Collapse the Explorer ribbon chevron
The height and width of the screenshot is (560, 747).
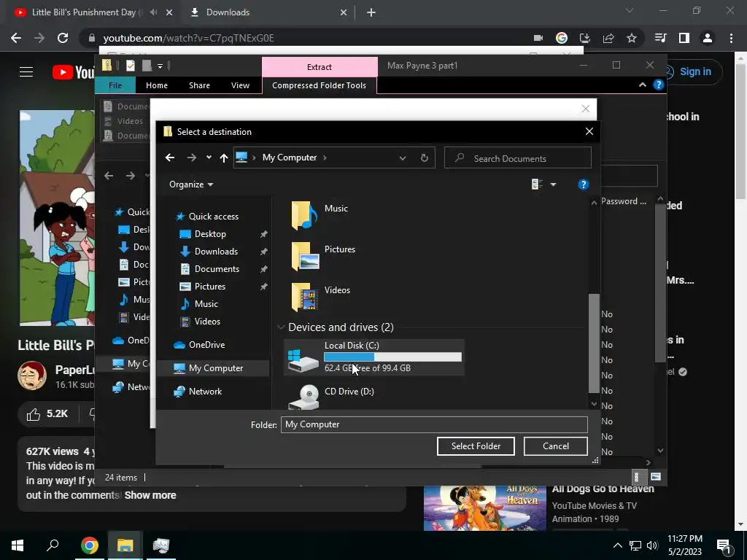point(642,85)
